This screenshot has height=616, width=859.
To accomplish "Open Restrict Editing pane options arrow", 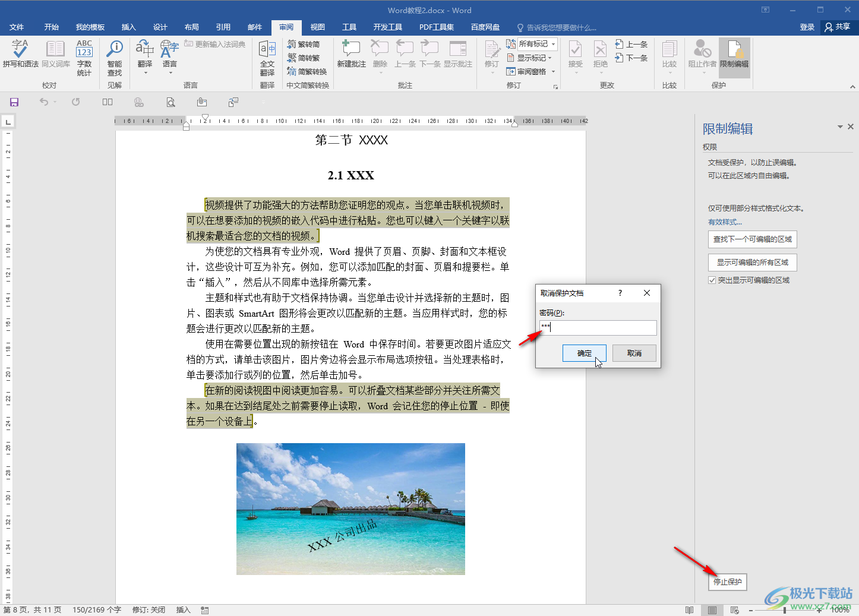I will pos(840,127).
